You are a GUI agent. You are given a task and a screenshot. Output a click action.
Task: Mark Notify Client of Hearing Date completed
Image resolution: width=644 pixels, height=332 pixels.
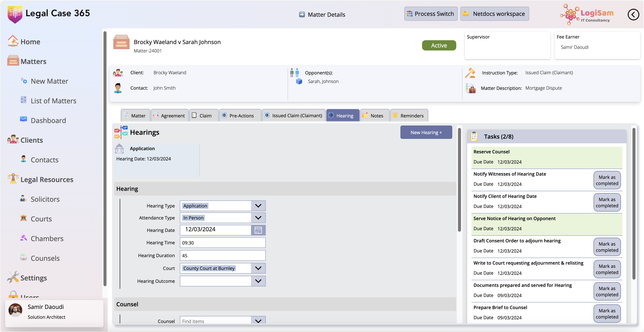coord(607,202)
